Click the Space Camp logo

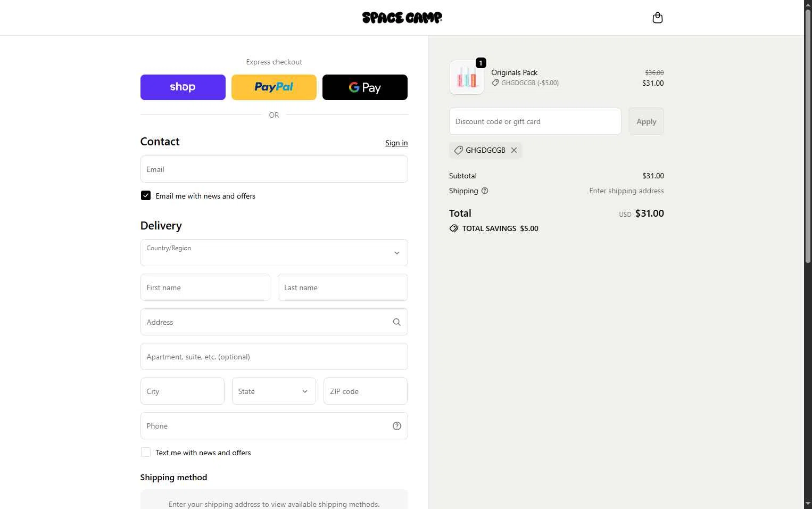[402, 18]
